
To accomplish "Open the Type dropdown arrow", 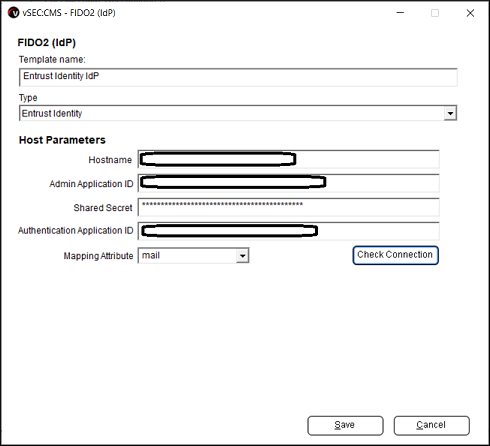I will [x=450, y=113].
